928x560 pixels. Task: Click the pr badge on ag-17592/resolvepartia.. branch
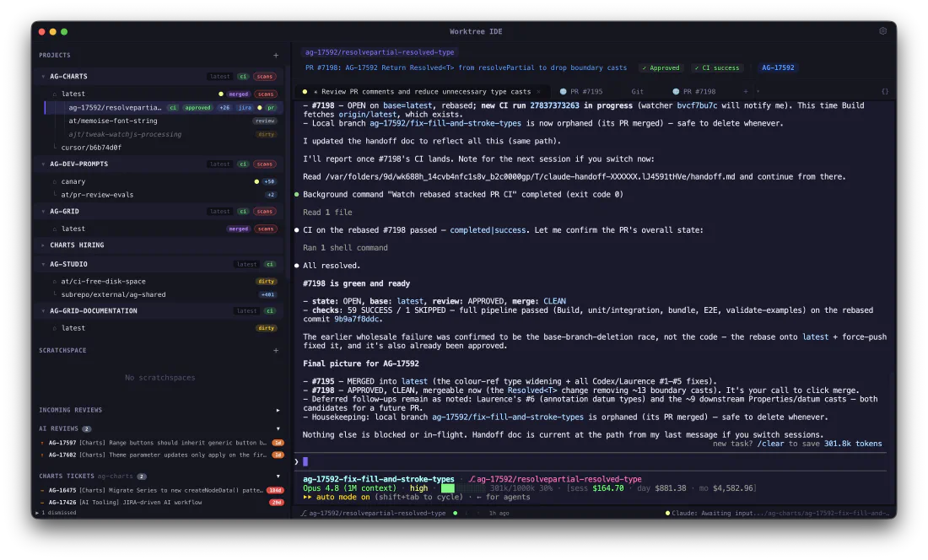tap(271, 108)
